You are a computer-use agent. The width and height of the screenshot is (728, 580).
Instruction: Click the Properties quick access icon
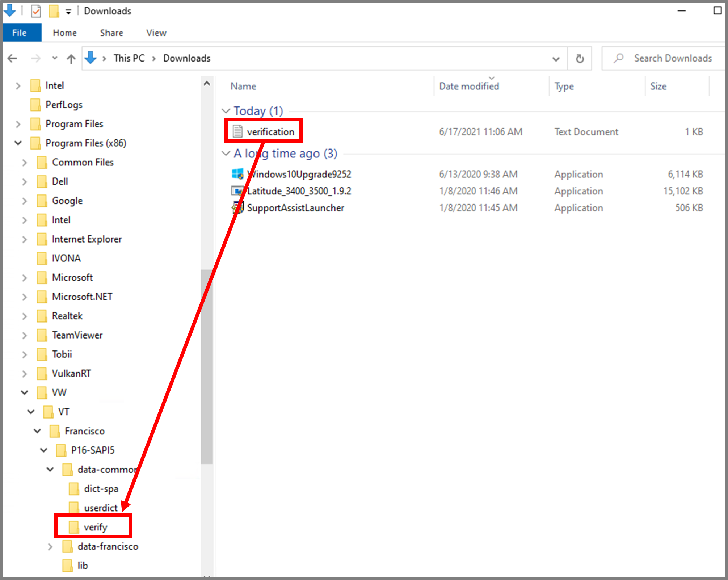(36, 11)
